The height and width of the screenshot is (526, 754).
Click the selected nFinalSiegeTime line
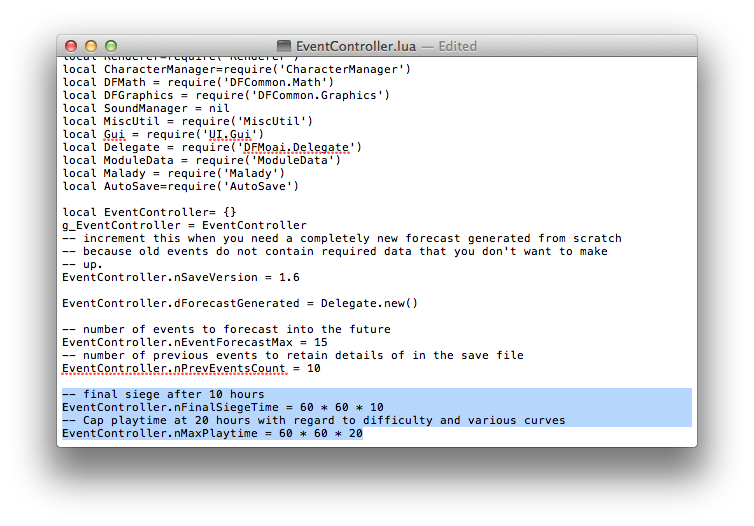click(222, 407)
